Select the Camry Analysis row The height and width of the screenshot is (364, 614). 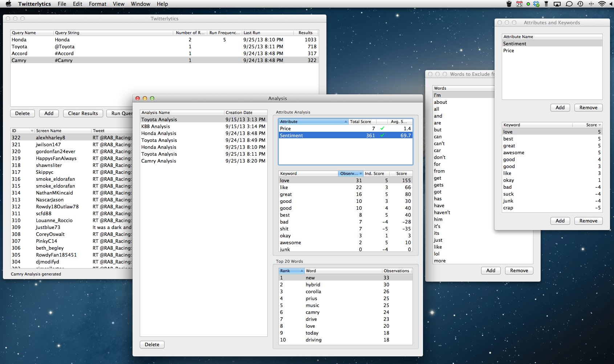point(203,161)
